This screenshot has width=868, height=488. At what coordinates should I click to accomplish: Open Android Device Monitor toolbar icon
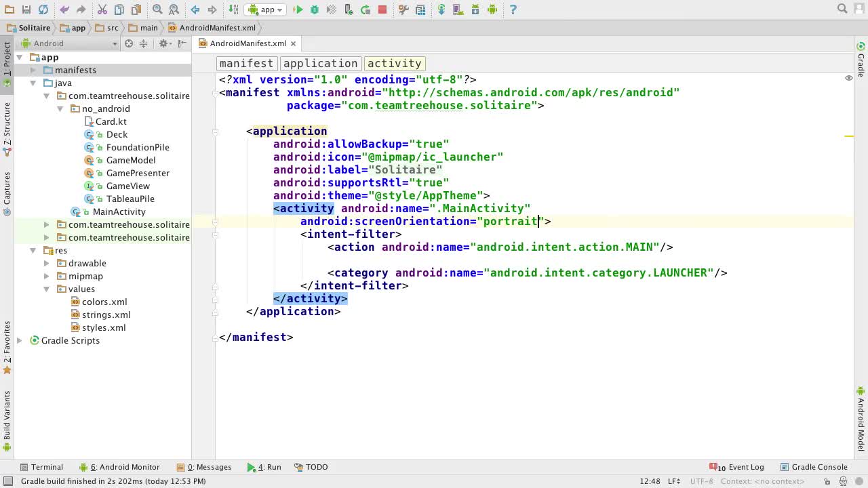tap(492, 9)
